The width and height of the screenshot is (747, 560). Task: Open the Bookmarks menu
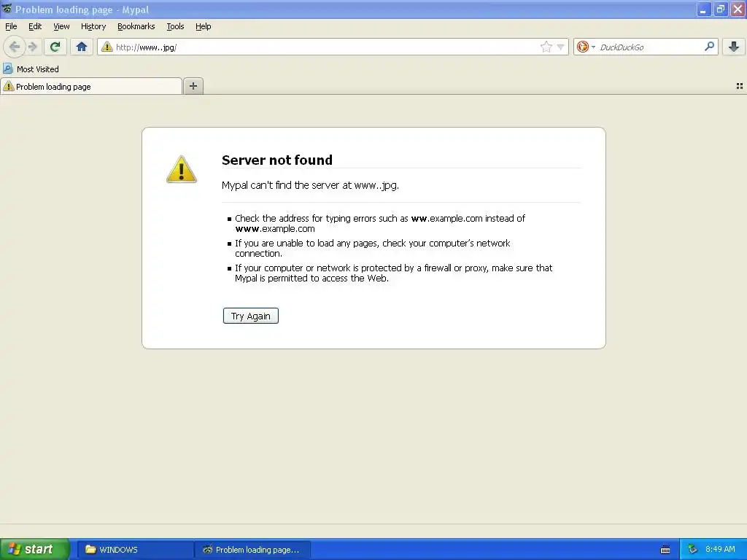(136, 26)
